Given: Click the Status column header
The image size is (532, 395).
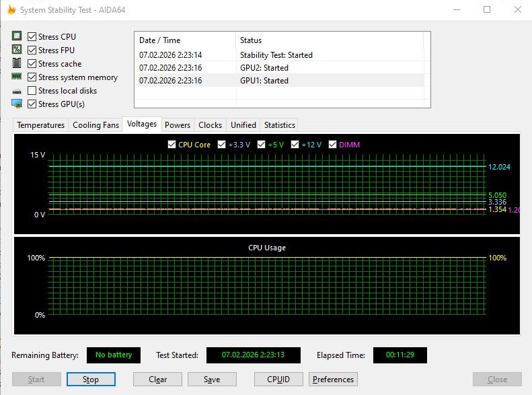Looking at the screenshot, I should click(x=330, y=40).
